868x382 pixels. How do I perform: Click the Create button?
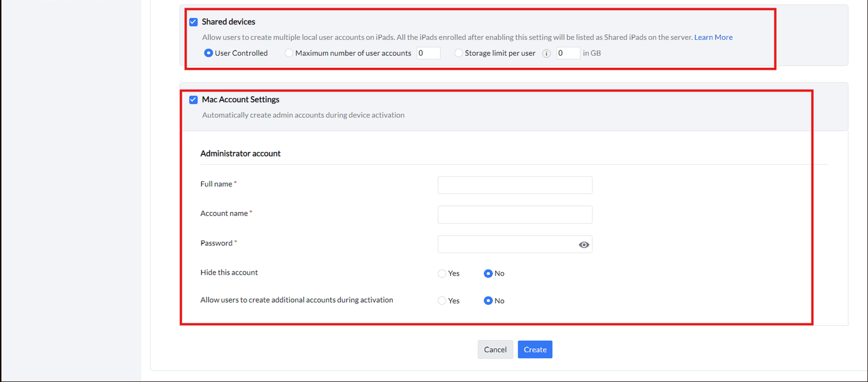pos(535,349)
